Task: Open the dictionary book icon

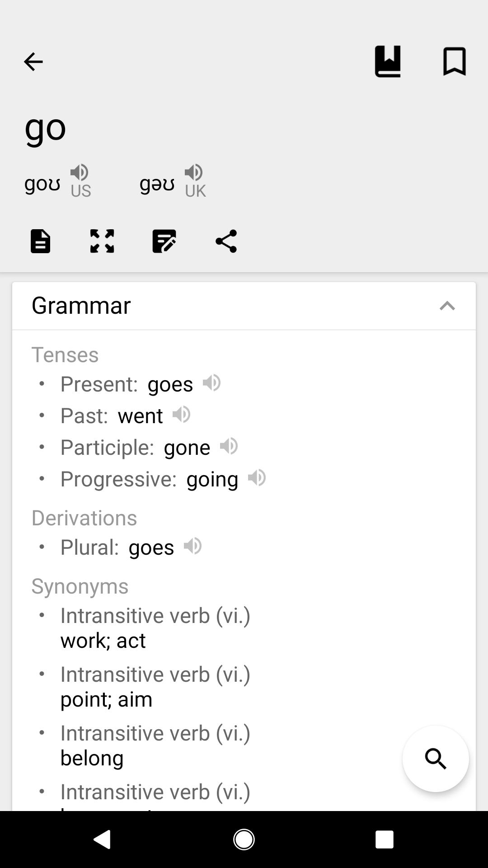Action: 388,61
